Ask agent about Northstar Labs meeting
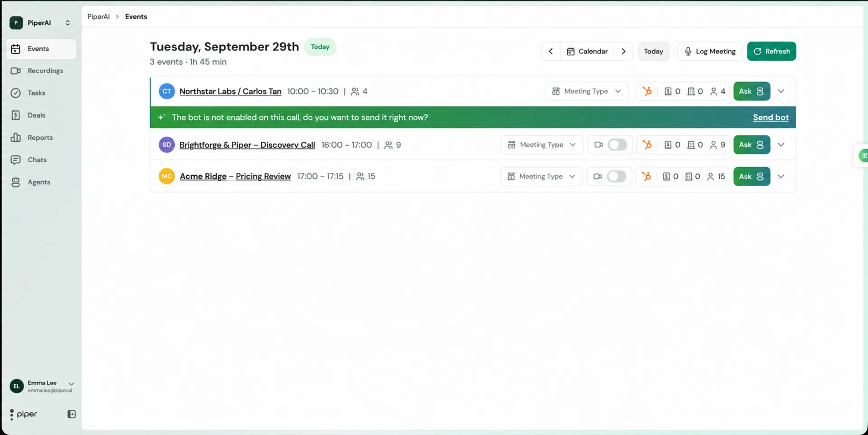Screen dimensions: 868x435 [751, 91]
